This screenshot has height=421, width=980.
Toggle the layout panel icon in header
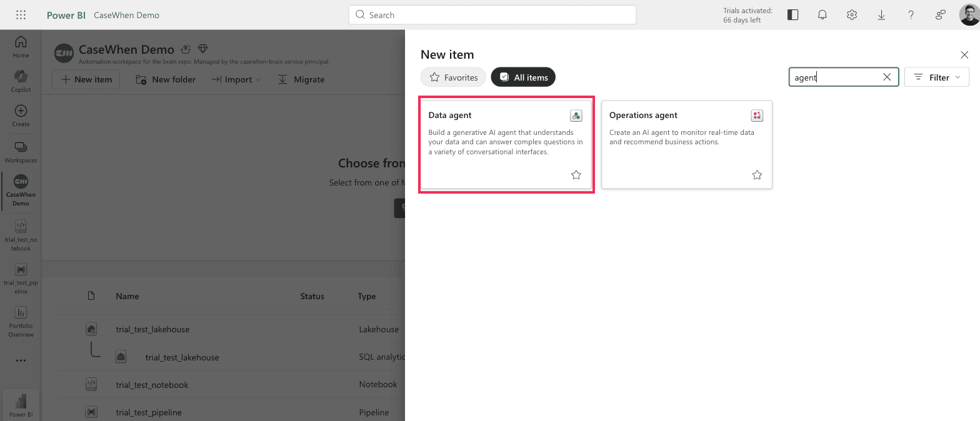click(x=792, y=15)
